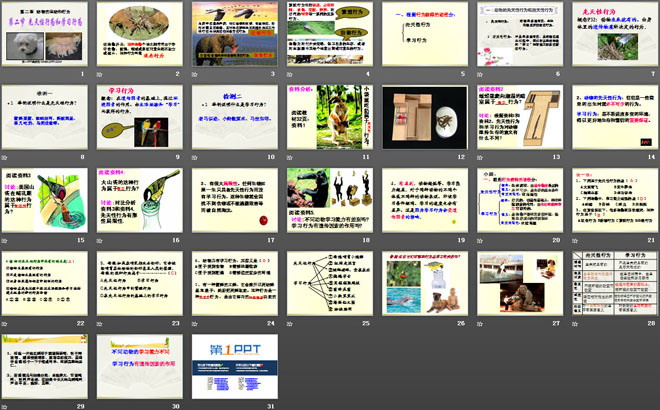Click the animation star icon under slide 2
Viewport: 660px width, 410px height.
100,75
